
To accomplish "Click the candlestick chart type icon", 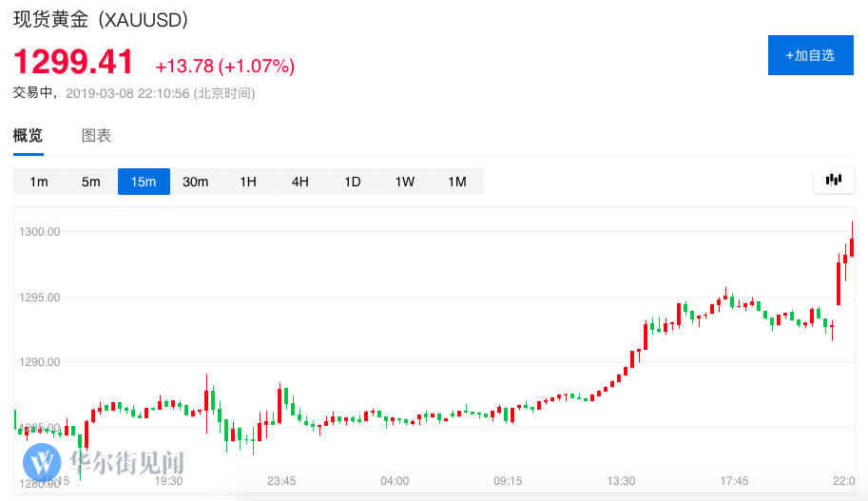I will (x=834, y=180).
